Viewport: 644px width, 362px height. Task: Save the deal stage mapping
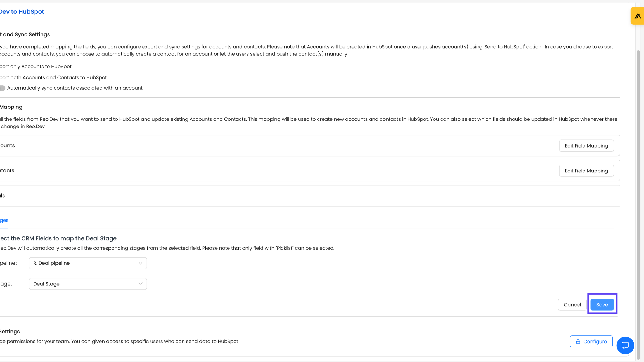(x=602, y=304)
